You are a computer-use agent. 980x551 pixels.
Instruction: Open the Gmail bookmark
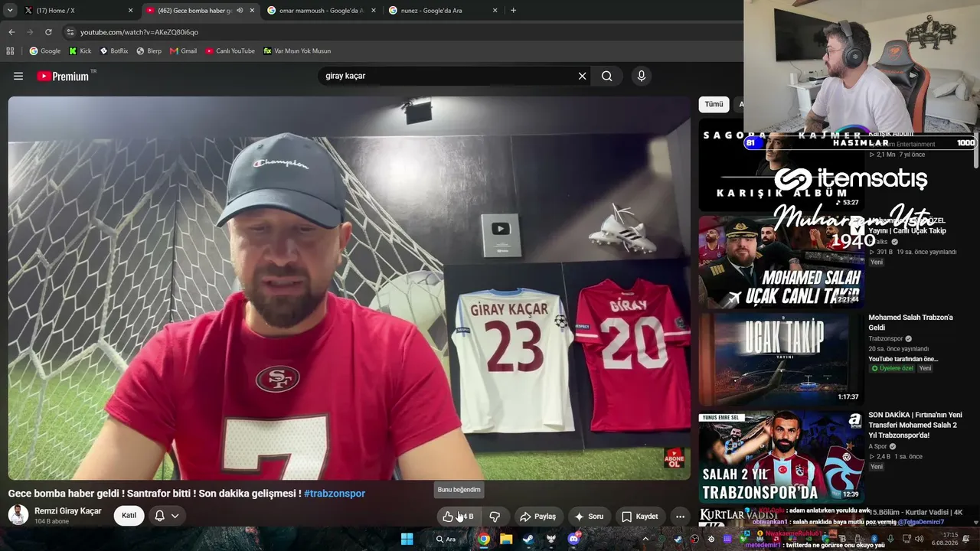(x=184, y=51)
